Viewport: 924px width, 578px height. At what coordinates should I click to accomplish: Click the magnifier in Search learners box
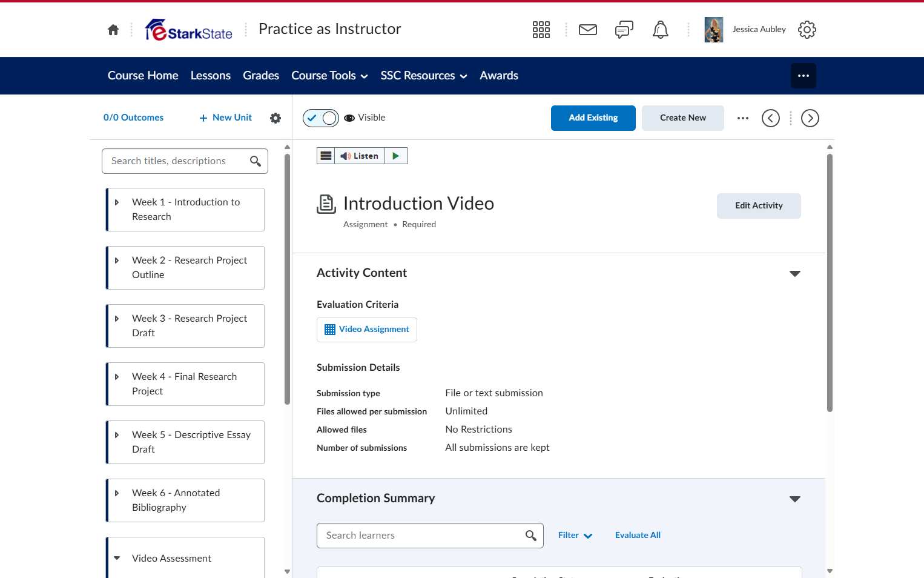point(531,536)
